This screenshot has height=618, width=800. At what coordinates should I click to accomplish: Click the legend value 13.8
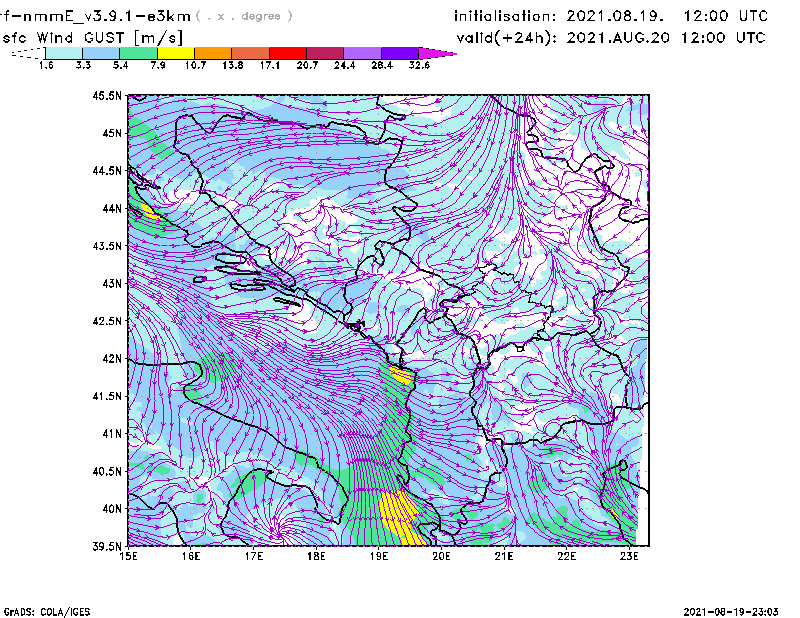232,65
